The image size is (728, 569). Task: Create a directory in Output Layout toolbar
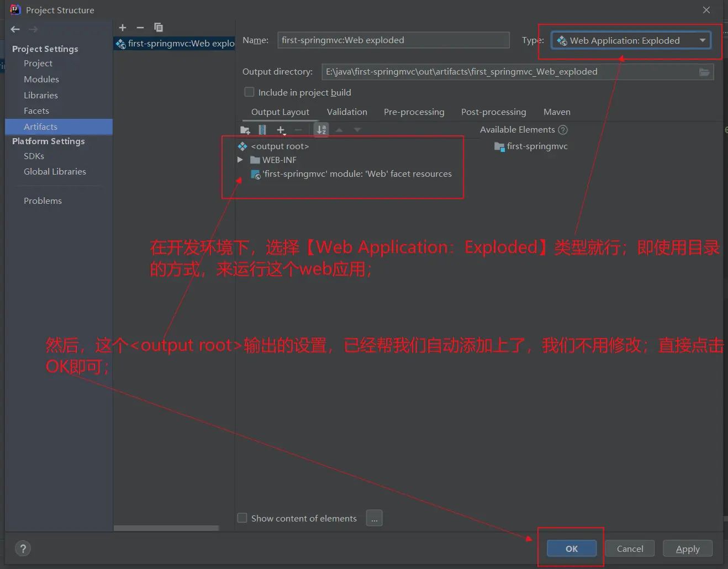pos(245,130)
